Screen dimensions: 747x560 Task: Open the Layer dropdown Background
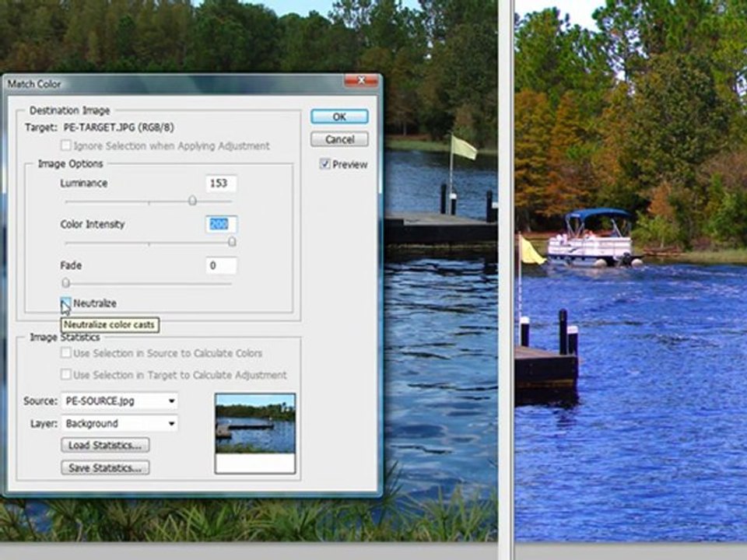point(120,423)
